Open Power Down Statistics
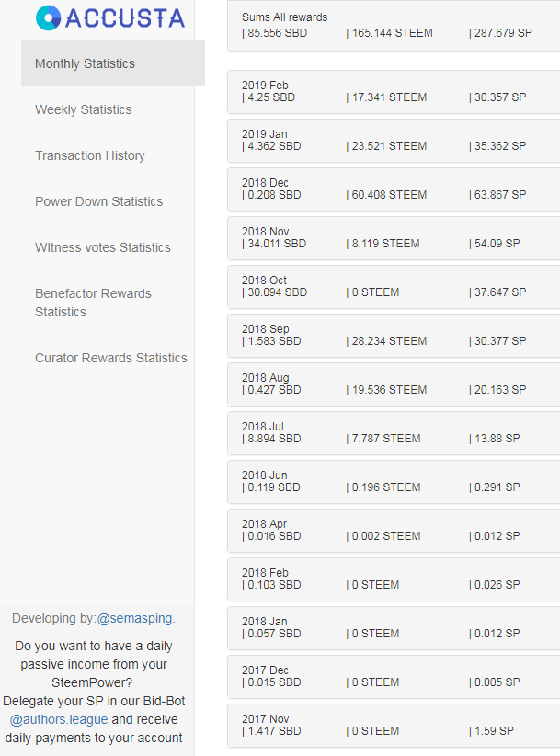This screenshot has width=560, height=756. coord(98,201)
